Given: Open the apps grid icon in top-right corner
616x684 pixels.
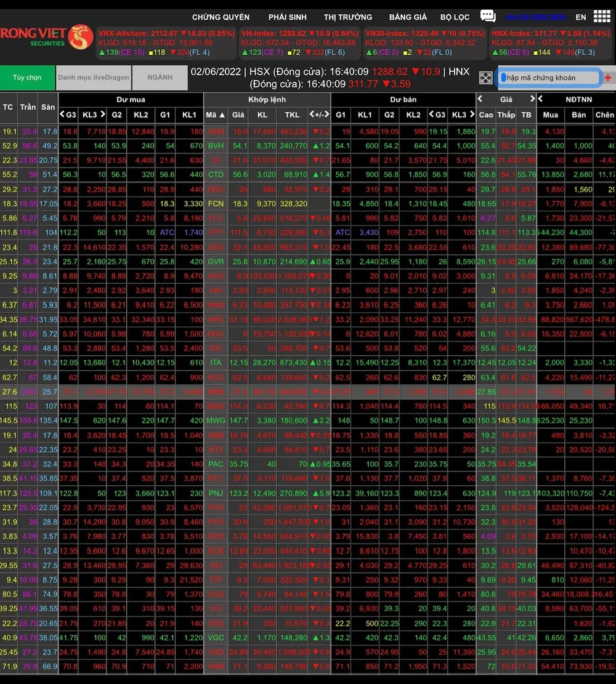Looking at the screenshot, I should click(x=602, y=17).
